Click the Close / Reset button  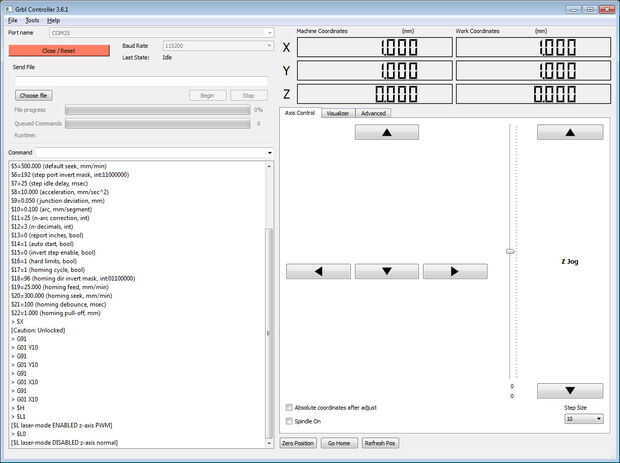59,51
